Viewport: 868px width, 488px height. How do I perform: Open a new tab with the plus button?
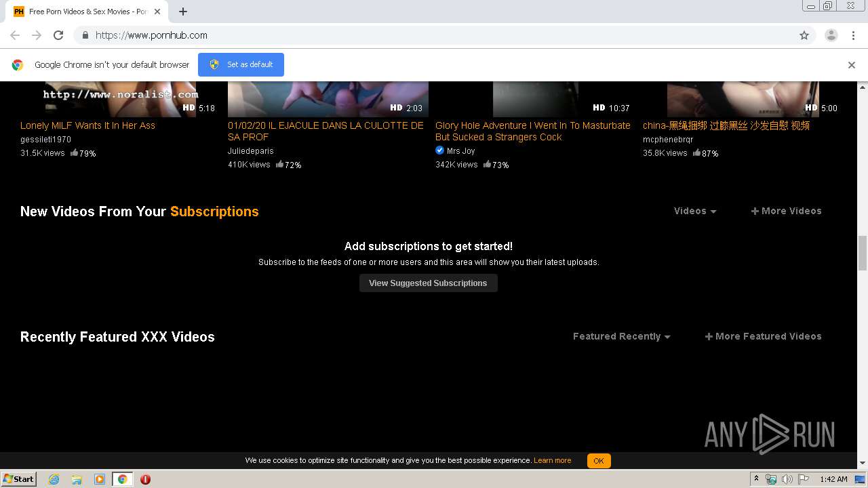point(183,12)
